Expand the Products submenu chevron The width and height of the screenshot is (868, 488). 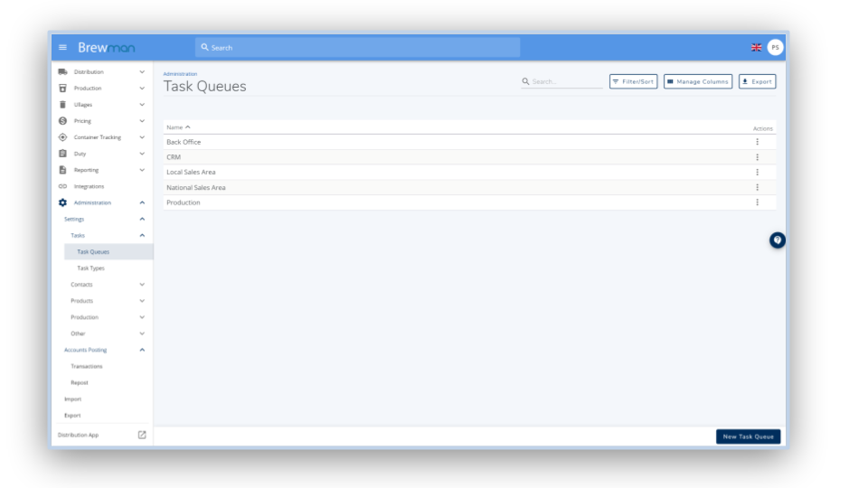coord(142,301)
